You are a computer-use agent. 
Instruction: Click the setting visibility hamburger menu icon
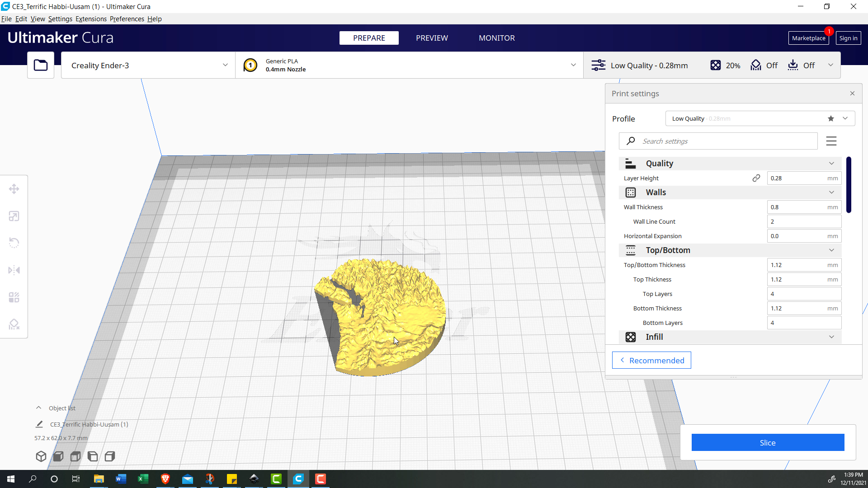click(x=831, y=141)
